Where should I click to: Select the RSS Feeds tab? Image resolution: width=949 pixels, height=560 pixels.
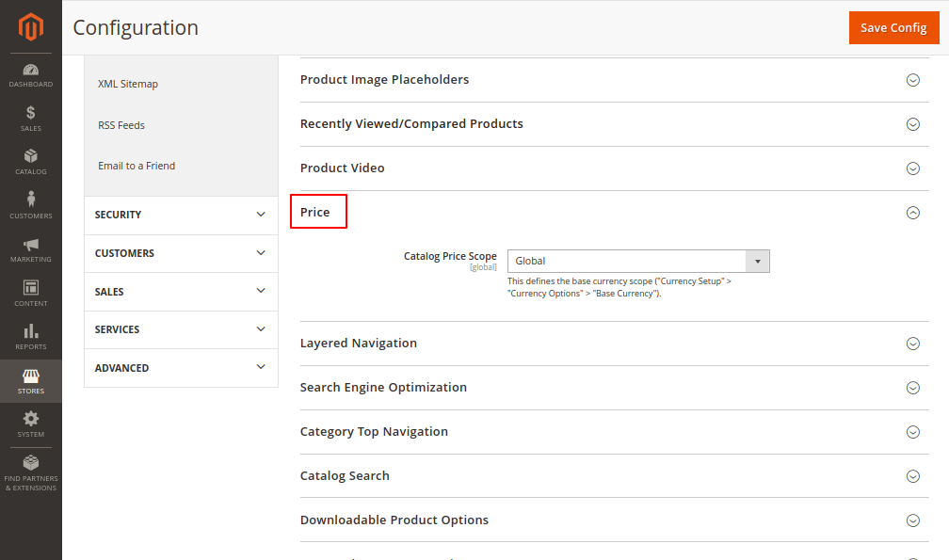[121, 125]
